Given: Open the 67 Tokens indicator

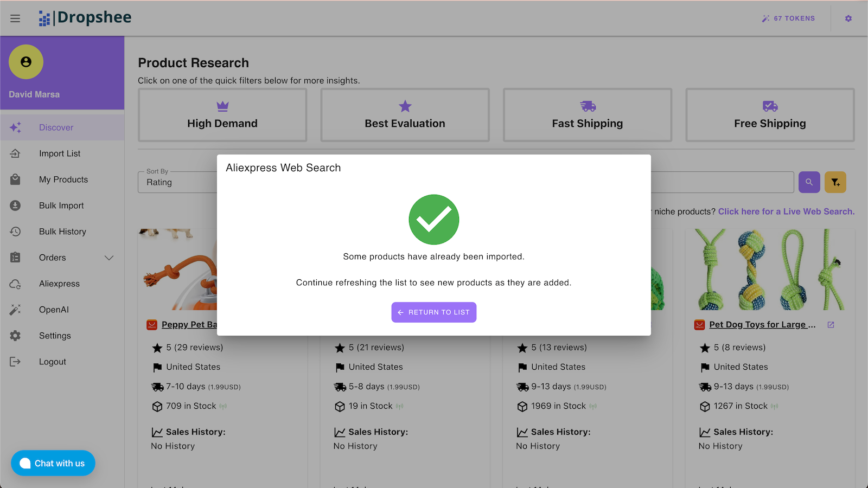Looking at the screenshot, I should [x=788, y=18].
